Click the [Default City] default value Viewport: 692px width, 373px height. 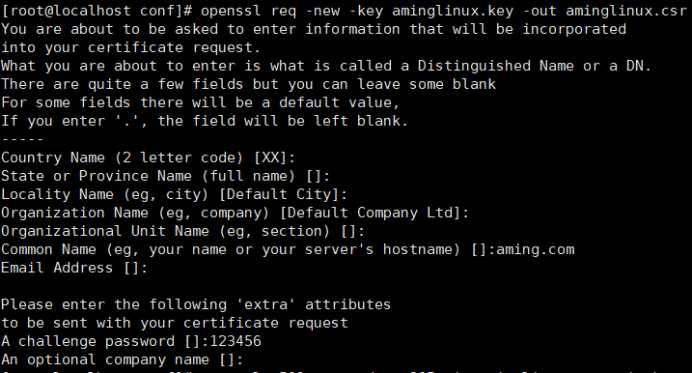point(278,194)
